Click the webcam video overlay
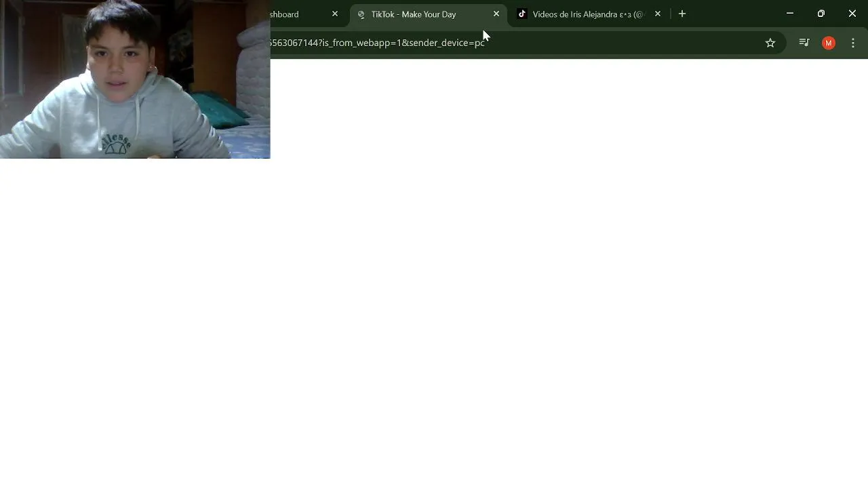 [x=135, y=79]
